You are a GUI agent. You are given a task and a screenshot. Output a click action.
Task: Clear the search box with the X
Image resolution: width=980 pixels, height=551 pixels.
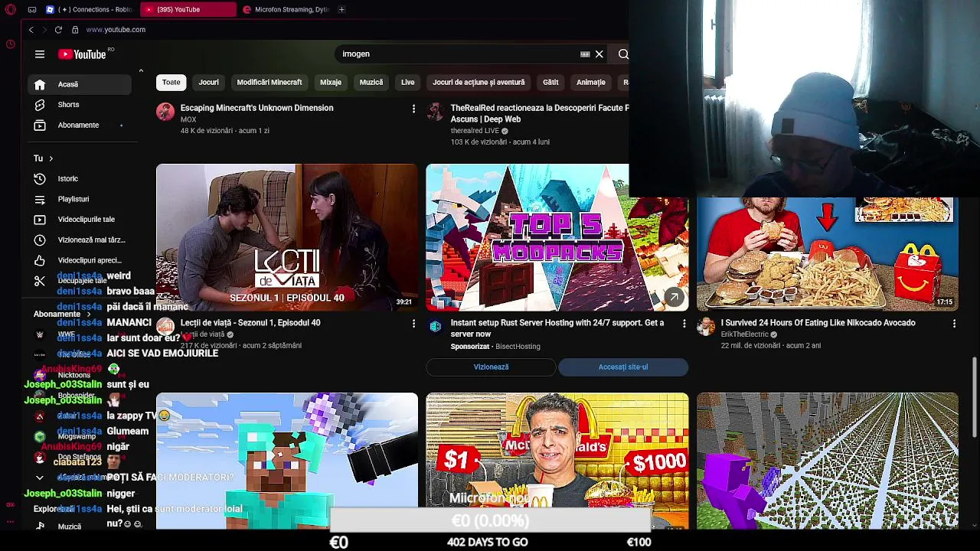click(599, 54)
